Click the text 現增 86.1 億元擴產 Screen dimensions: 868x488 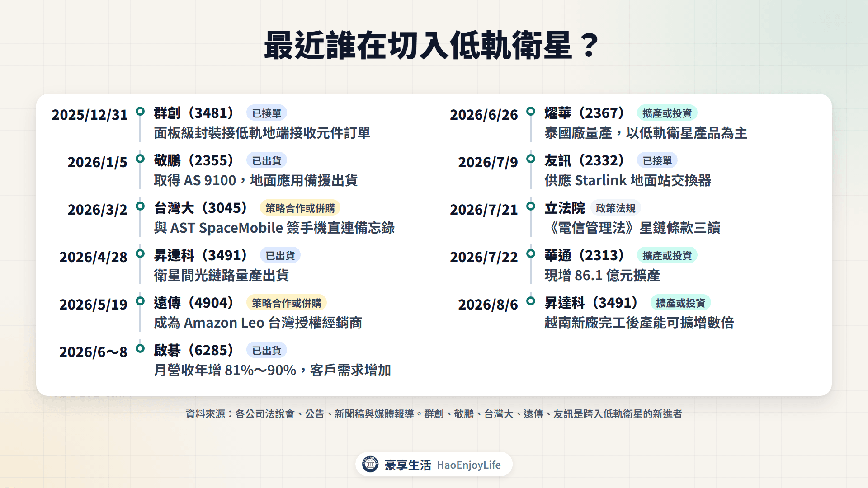[602, 275]
